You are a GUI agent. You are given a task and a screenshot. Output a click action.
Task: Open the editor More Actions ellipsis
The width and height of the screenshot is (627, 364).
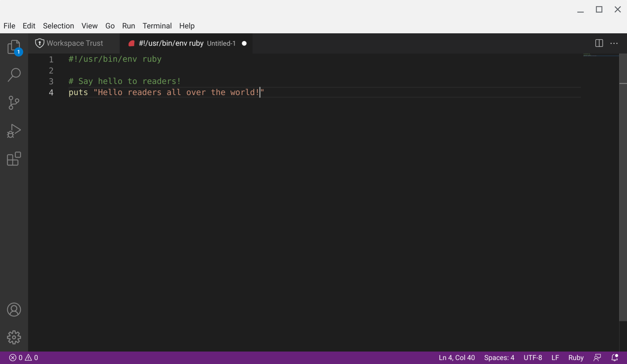pyautogui.click(x=614, y=43)
